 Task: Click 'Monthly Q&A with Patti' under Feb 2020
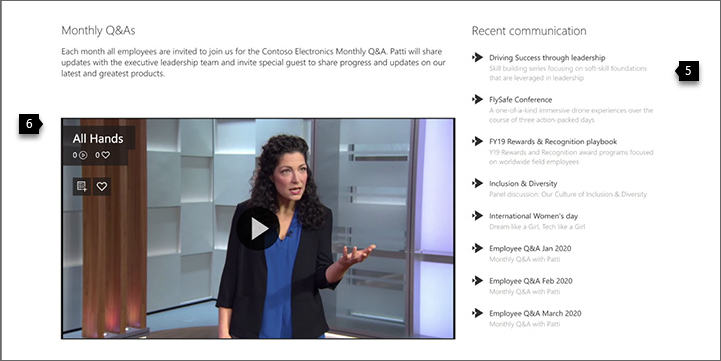point(524,292)
